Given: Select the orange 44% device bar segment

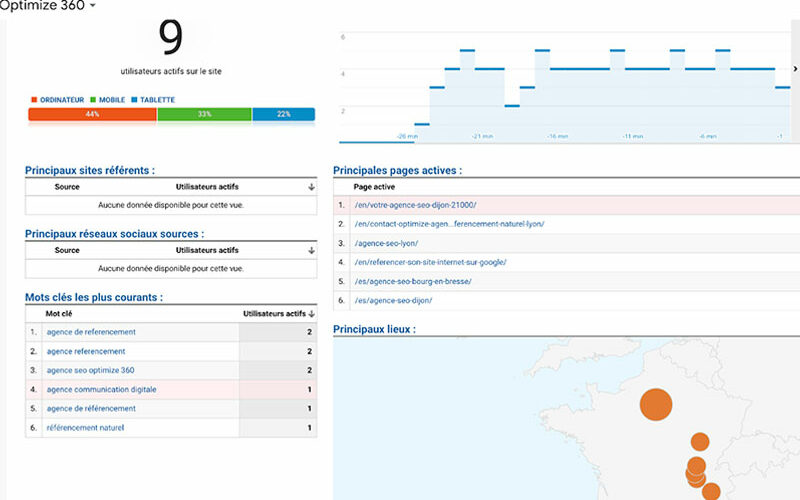Looking at the screenshot, I should (92, 114).
